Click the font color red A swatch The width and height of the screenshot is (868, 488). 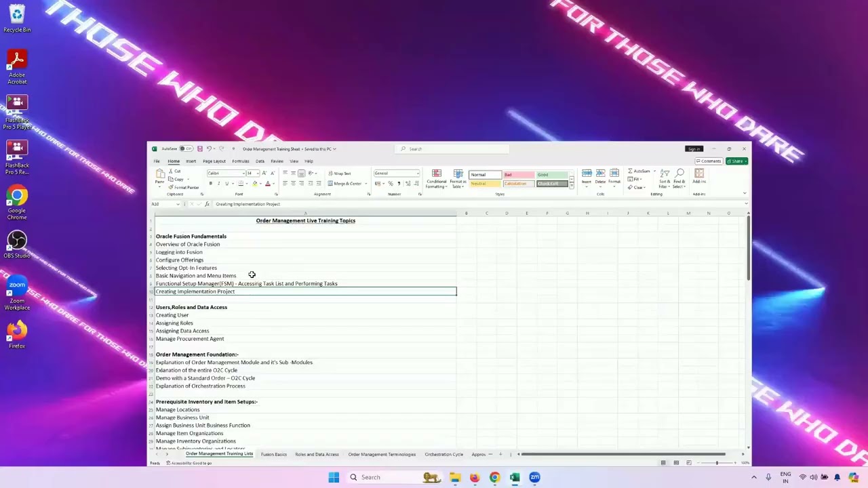(x=268, y=184)
